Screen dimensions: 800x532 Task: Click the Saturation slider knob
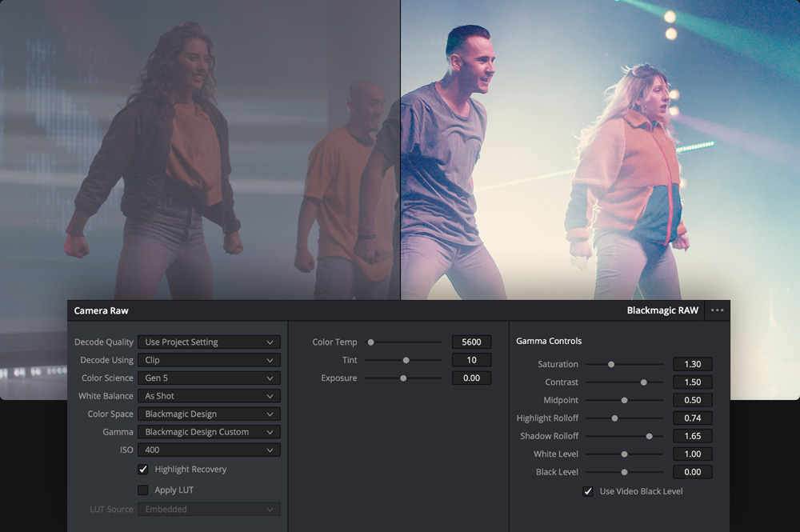tap(611, 364)
